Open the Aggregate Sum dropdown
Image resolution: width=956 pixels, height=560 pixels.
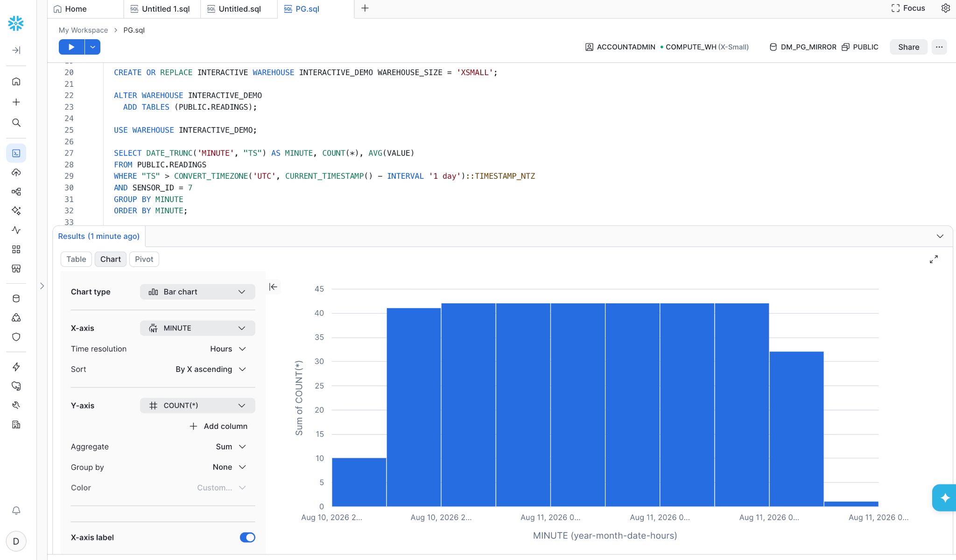[231, 447]
